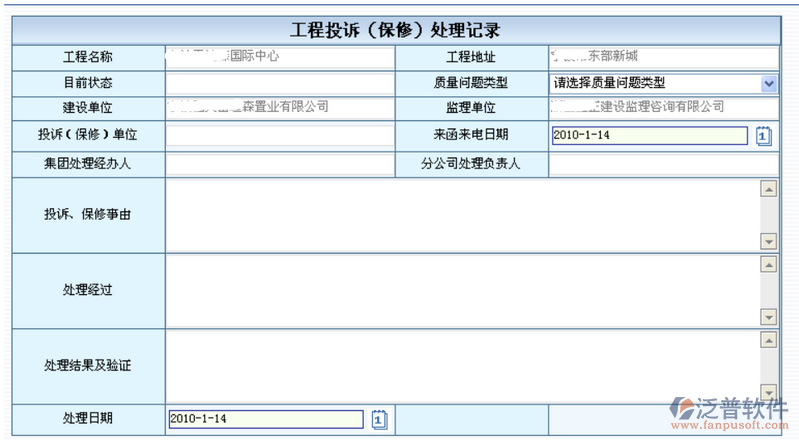Click inside the 投诉、保修事由 text area
The height and width of the screenshot is (441, 799).
[462, 214]
